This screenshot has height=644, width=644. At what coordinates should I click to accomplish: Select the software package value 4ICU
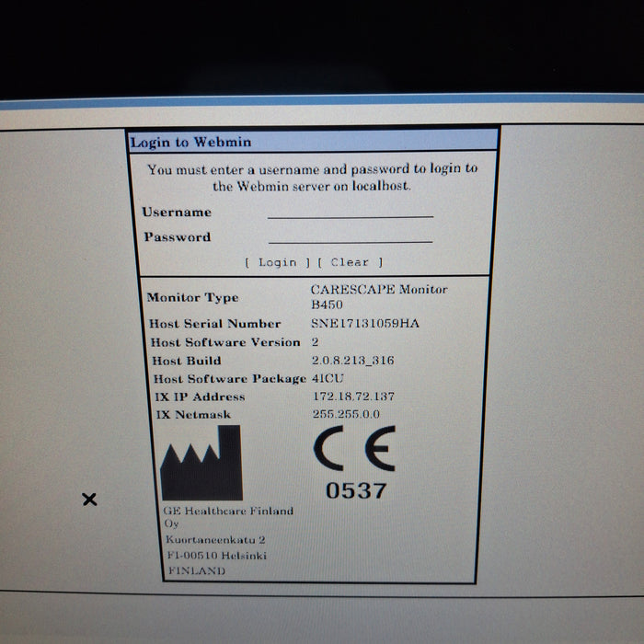328,378
